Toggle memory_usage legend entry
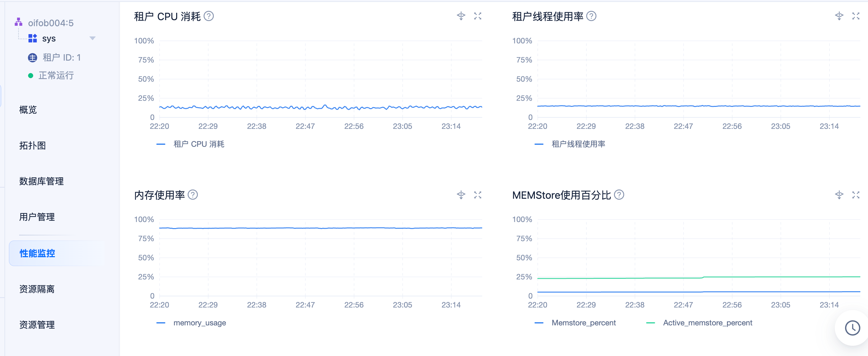868x356 pixels. (x=199, y=323)
